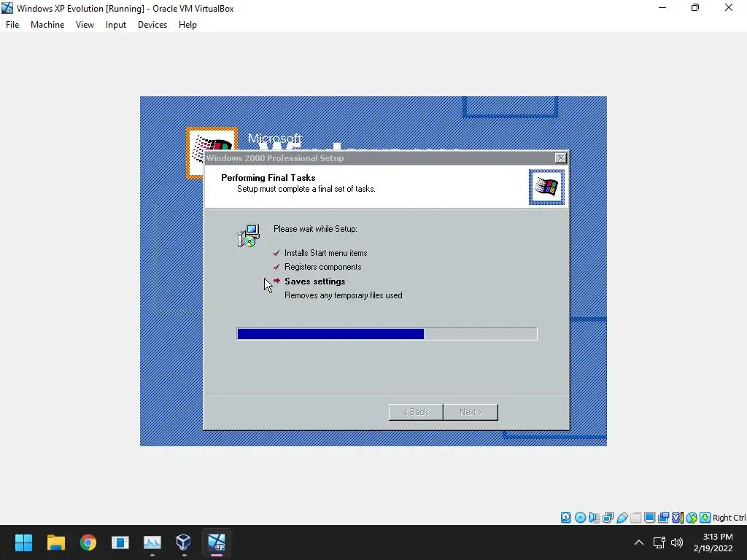Click the keyboard capture green arrow icon
Image resolution: width=747 pixels, height=560 pixels.
(705, 518)
